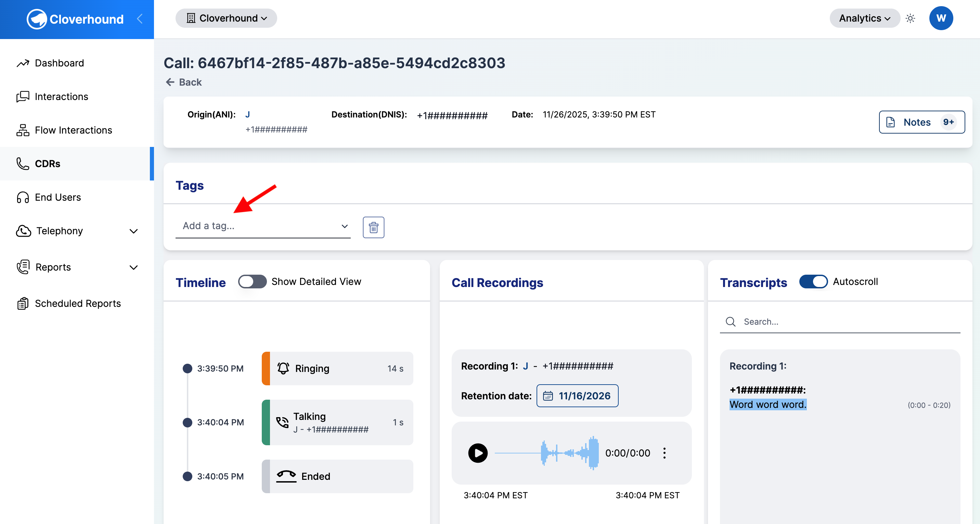Open Scheduled Reports page

(x=77, y=303)
